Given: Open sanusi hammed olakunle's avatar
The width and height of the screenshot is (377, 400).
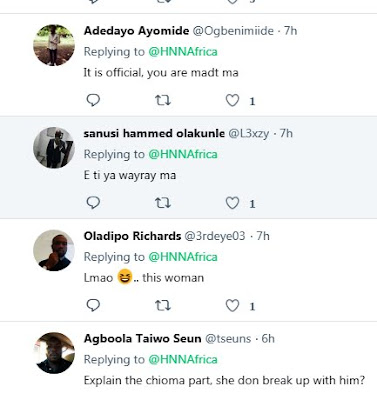Looking at the screenshot, I should tap(54, 148).
